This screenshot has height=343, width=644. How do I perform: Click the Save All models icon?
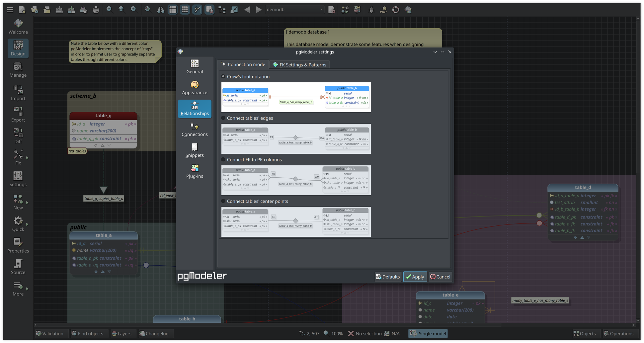[83, 10]
